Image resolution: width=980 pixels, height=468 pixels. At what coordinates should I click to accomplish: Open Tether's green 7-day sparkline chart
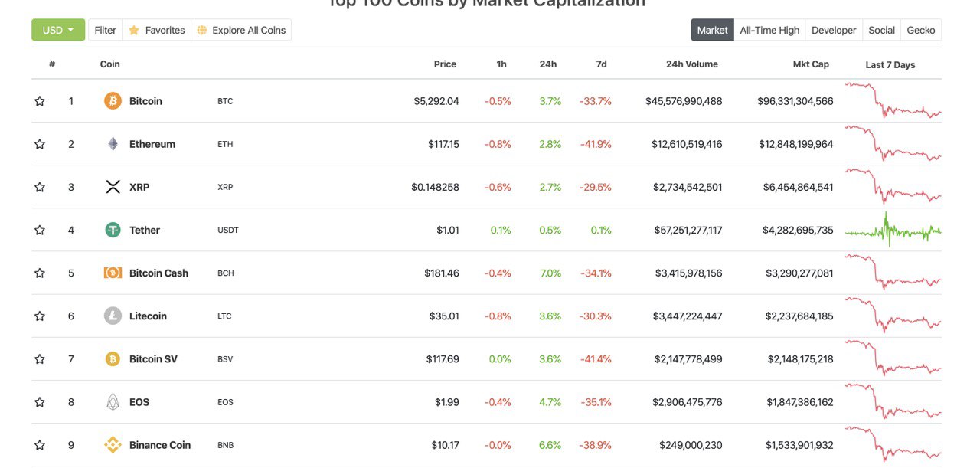point(893,230)
